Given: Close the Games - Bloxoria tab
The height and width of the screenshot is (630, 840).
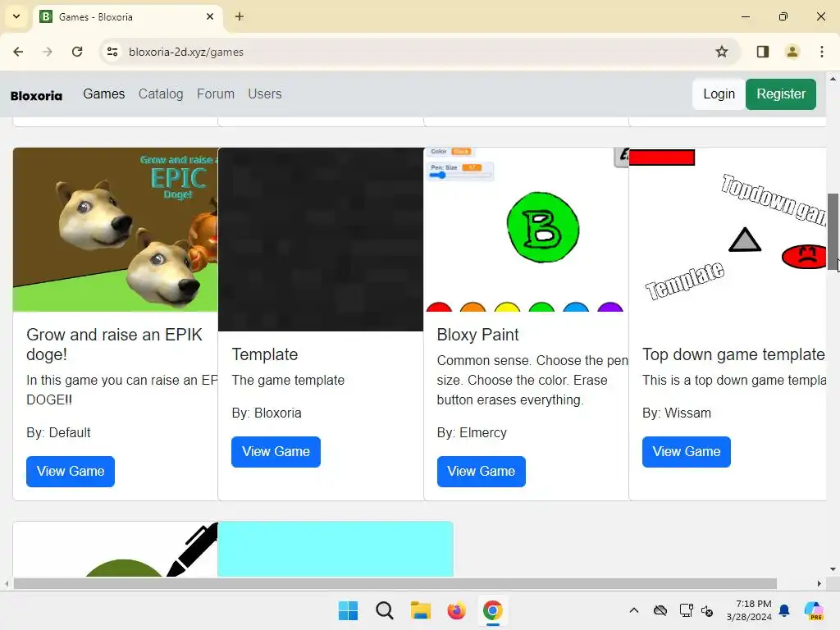Looking at the screenshot, I should click(210, 16).
